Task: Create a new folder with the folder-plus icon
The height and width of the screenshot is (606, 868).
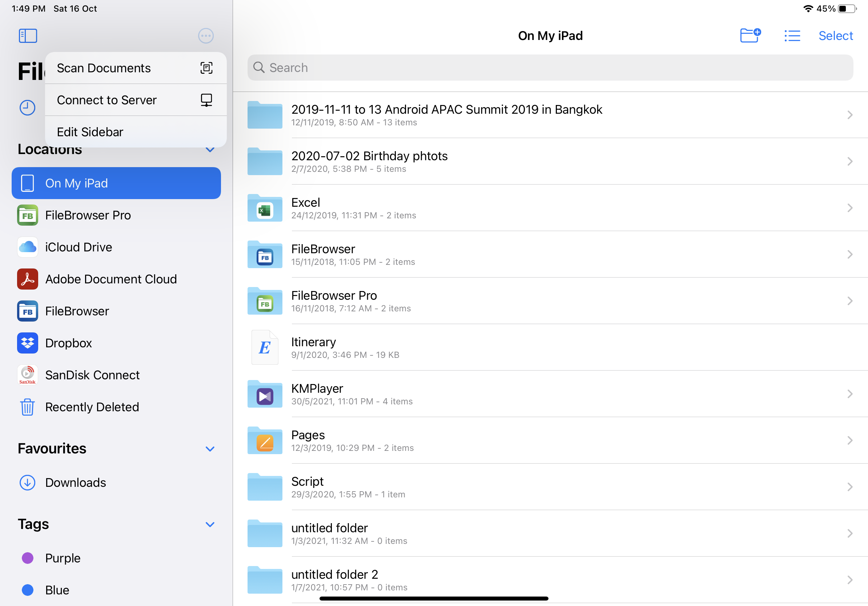Action: (750, 36)
